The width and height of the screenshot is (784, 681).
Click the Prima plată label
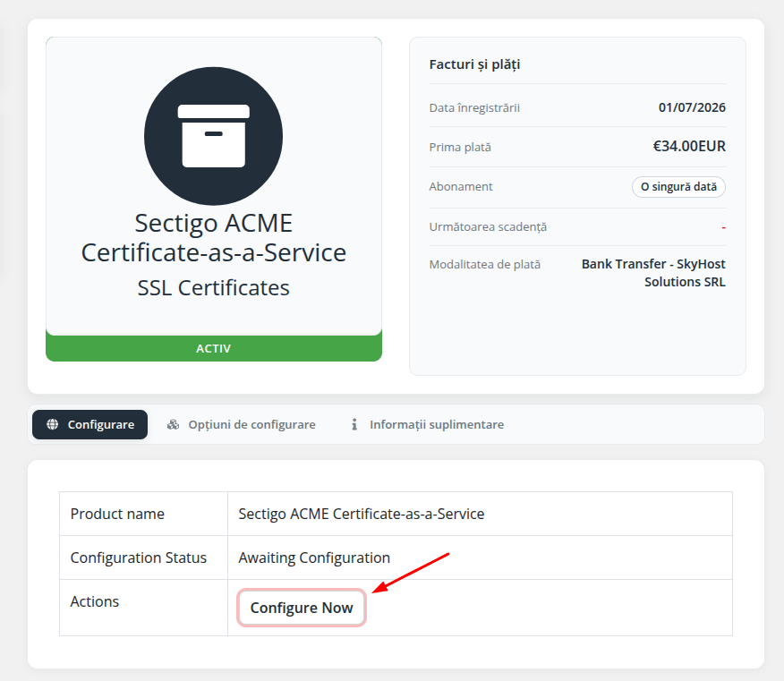460,148
